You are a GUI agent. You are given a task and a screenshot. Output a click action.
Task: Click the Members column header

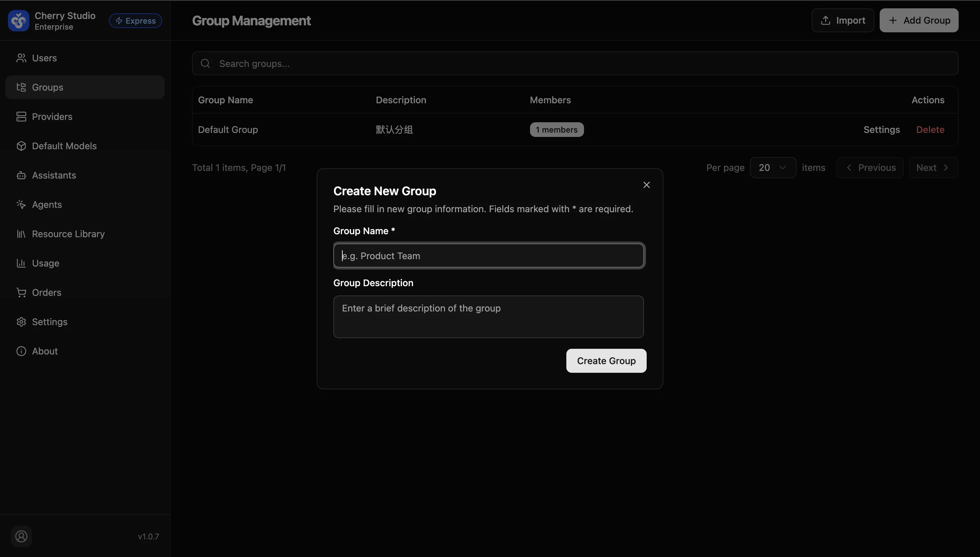tap(550, 100)
